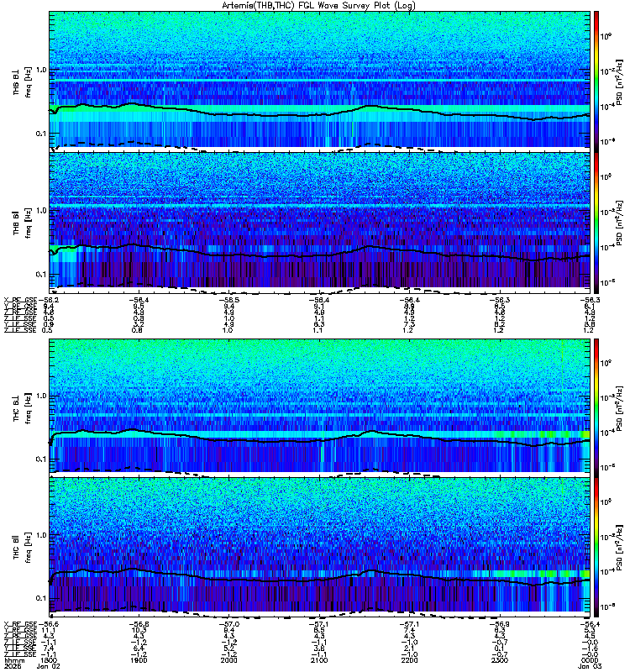Click the 2100 time tick label
630x672 pixels.
pyautogui.click(x=319, y=660)
